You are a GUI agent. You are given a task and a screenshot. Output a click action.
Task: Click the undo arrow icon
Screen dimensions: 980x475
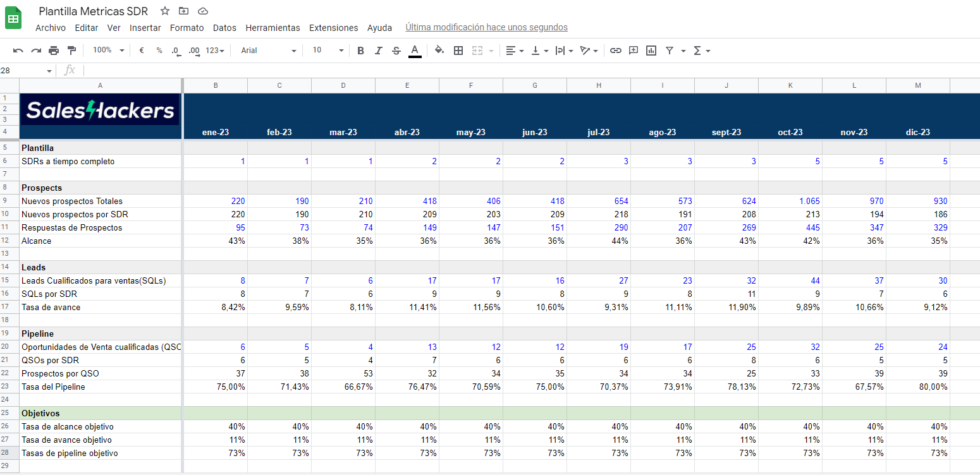[x=18, y=51]
